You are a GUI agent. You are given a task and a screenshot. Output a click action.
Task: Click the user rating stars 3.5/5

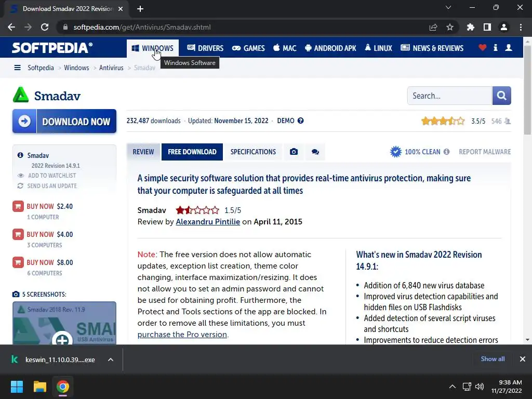pyautogui.click(x=443, y=121)
